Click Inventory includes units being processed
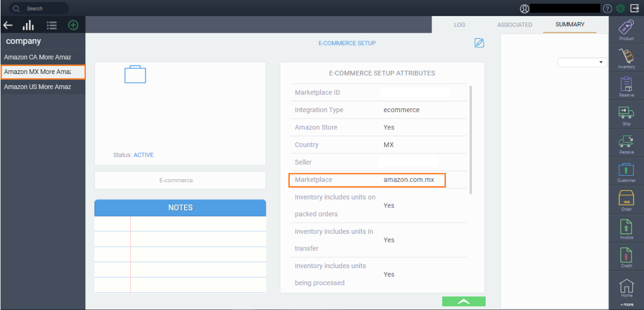This screenshot has height=310, width=644. click(x=331, y=274)
